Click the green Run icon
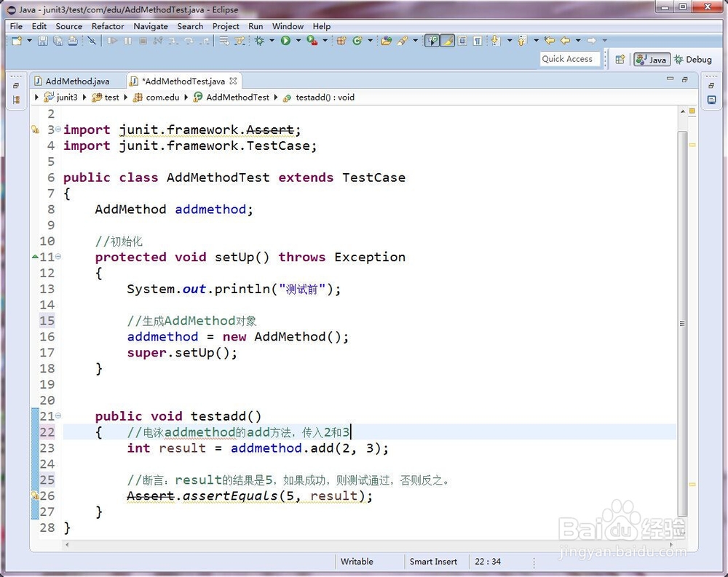This screenshot has height=577, width=728. point(285,41)
